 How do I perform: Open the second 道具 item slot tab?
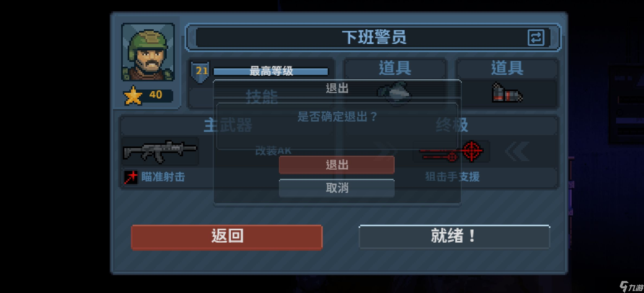[507, 68]
